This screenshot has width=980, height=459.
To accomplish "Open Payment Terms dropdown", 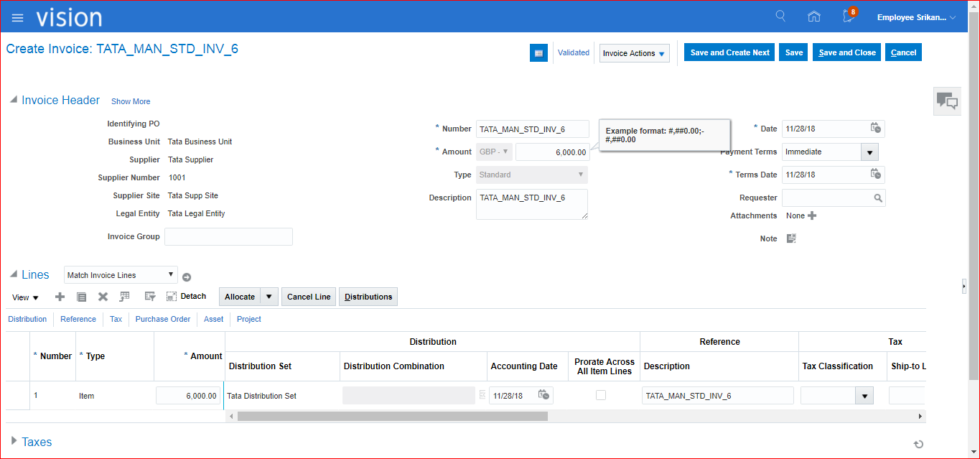I will pyautogui.click(x=869, y=152).
